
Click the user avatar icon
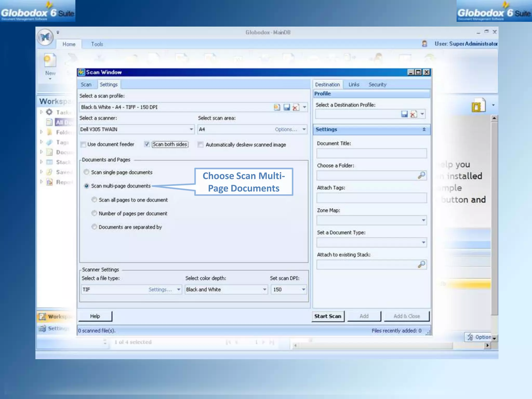pos(424,44)
